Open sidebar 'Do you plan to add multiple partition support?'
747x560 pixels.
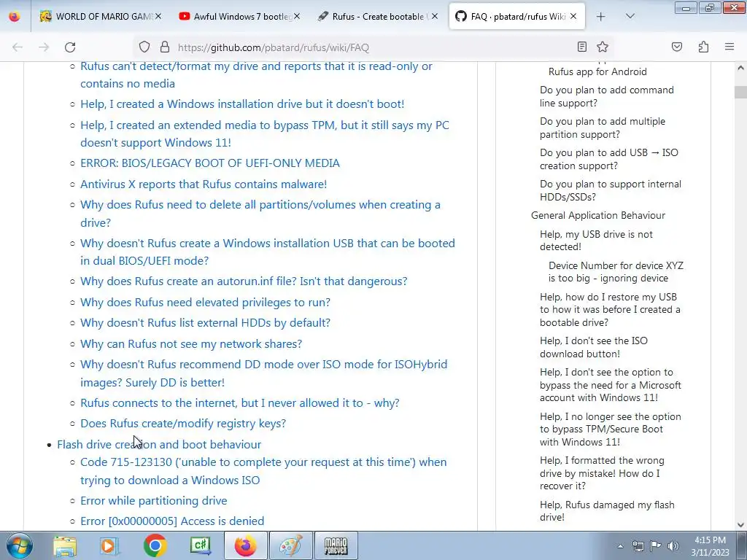[602, 128]
